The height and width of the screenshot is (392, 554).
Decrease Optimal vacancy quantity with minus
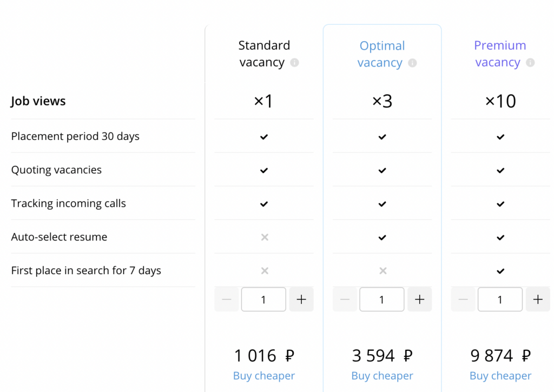click(x=345, y=300)
